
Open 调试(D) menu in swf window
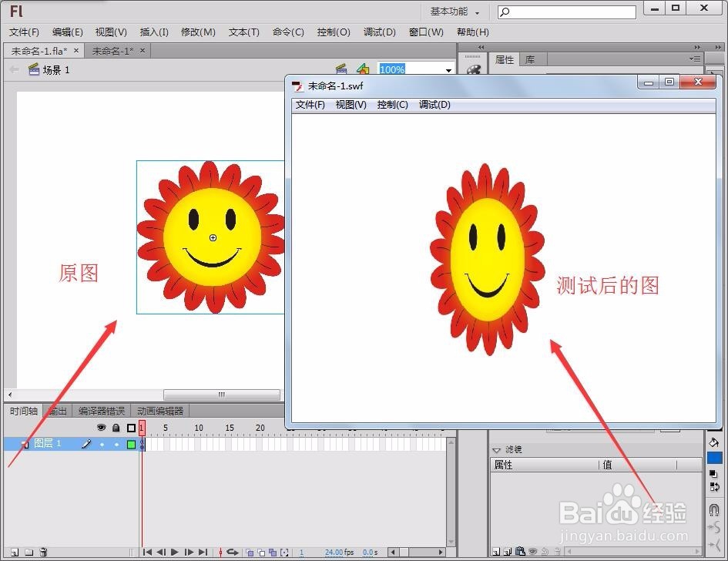(x=434, y=105)
